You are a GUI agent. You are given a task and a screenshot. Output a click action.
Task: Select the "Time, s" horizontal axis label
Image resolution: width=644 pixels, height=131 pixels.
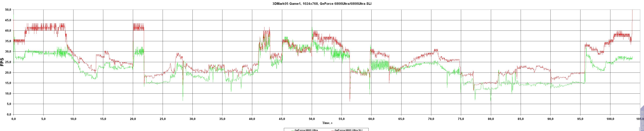pyautogui.click(x=327, y=123)
